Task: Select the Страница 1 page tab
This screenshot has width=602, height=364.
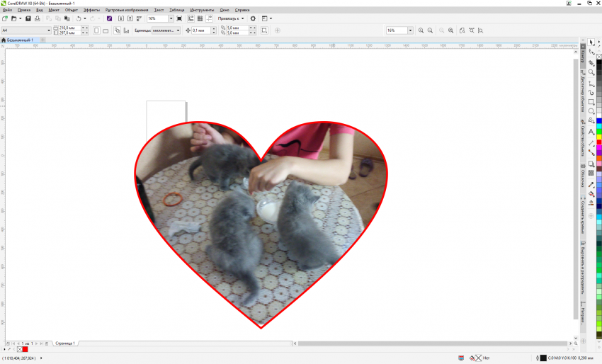Action: tap(65, 343)
